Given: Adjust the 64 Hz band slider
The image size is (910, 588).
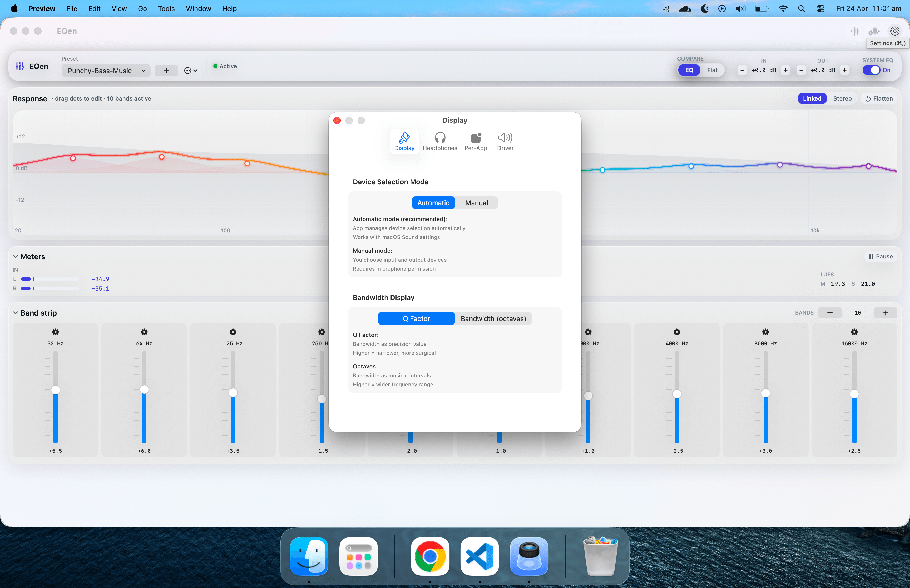Looking at the screenshot, I should pos(144,390).
